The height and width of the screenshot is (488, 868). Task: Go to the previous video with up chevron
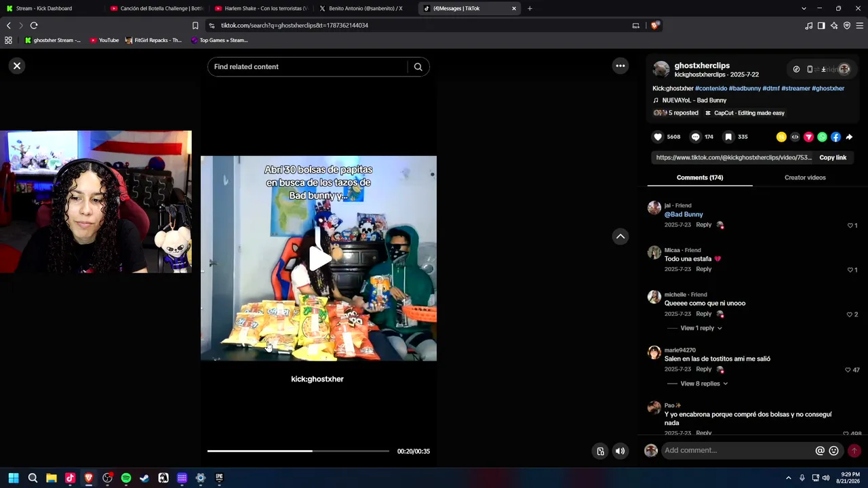(620, 236)
